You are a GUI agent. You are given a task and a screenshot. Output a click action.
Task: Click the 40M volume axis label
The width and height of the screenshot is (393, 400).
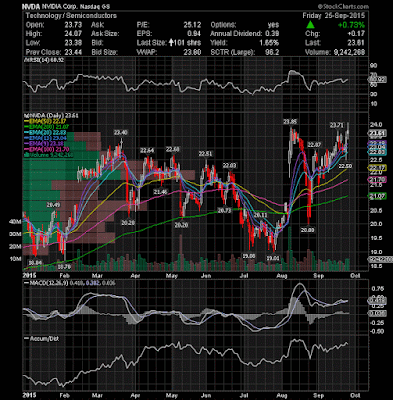coord(16,221)
